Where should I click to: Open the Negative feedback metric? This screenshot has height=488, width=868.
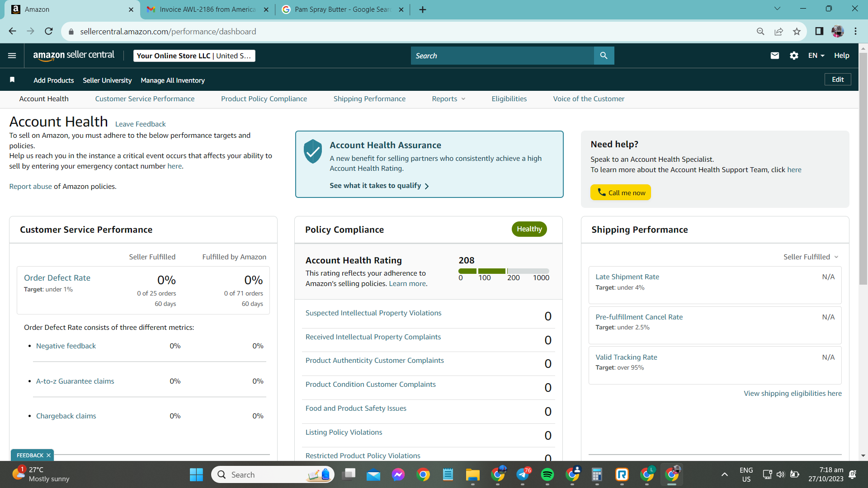[x=66, y=346]
